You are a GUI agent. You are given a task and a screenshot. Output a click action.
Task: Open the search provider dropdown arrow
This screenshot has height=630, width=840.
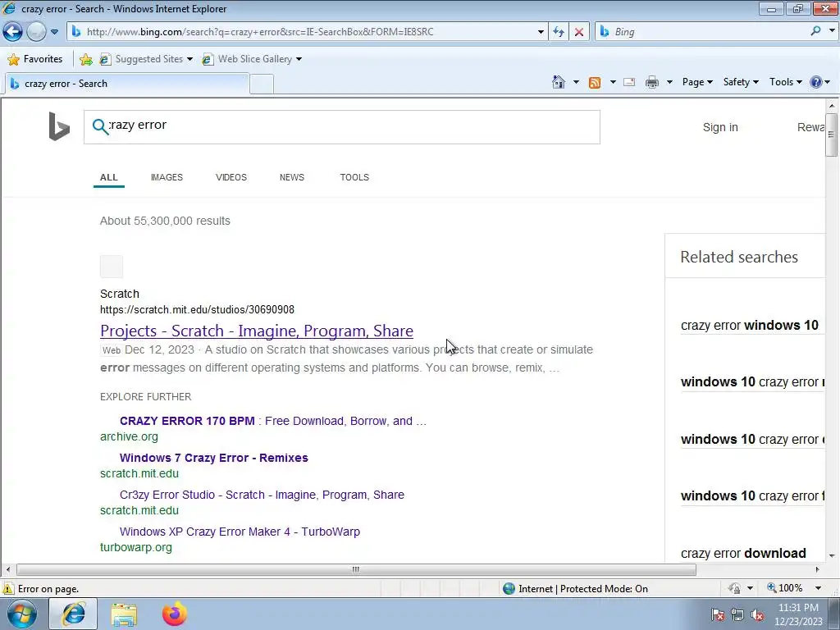point(832,31)
